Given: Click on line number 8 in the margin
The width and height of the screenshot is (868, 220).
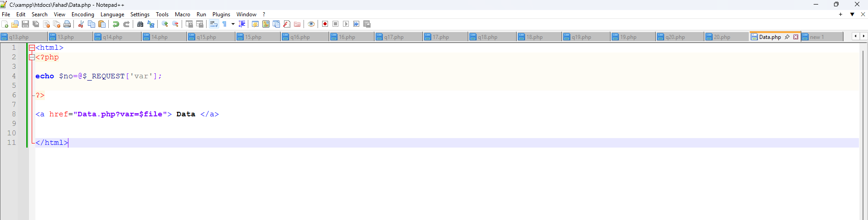Looking at the screenshot, I should coord(14,114).
